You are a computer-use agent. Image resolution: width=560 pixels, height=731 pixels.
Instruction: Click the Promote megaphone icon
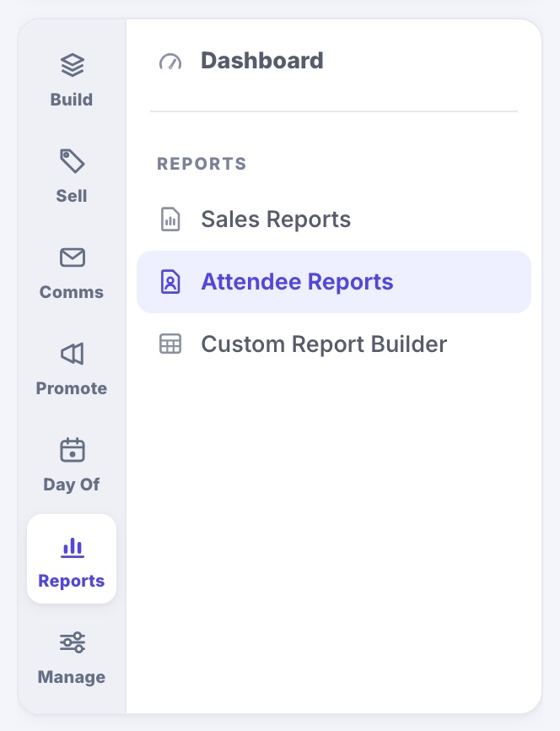(x=73, y=354)
